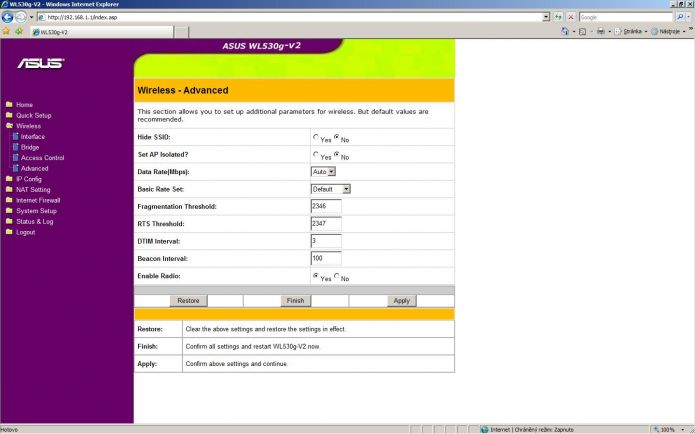Viewport: 695px width, 434px height.
Task: Open the 100% zoom level control
Action: pos(670,430)
